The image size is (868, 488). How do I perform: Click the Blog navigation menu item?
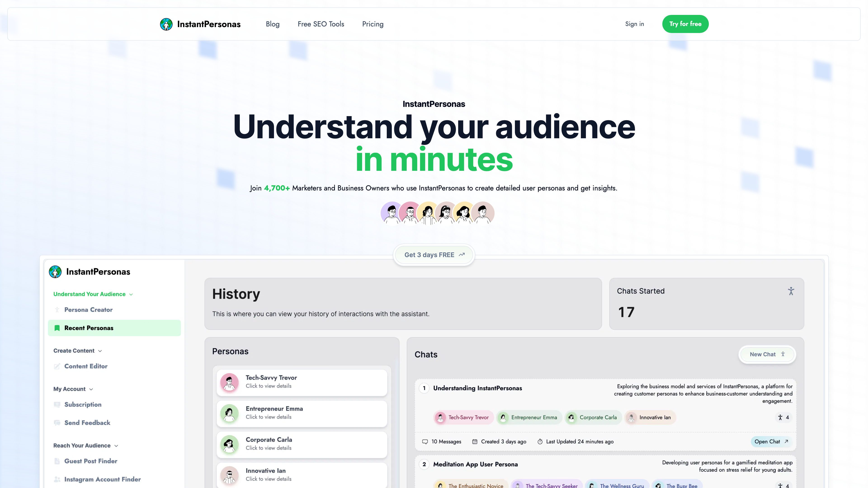coord(272,24)
